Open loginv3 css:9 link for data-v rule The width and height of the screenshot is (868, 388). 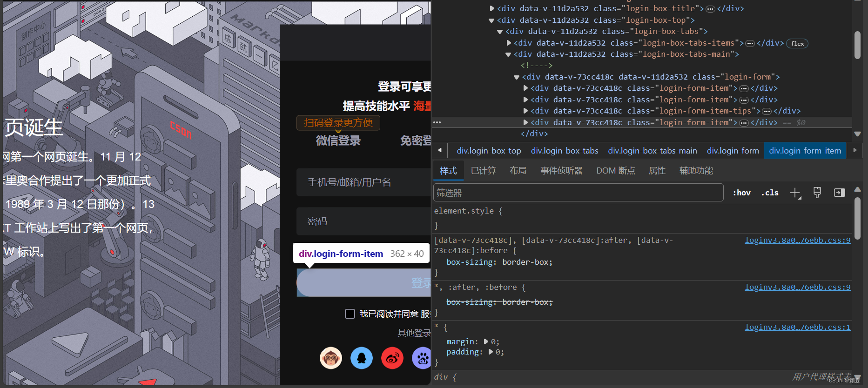(797, 240)
